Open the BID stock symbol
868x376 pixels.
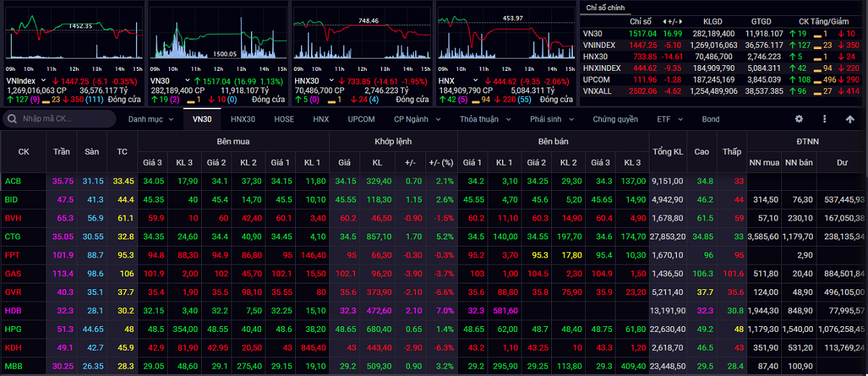11,200
